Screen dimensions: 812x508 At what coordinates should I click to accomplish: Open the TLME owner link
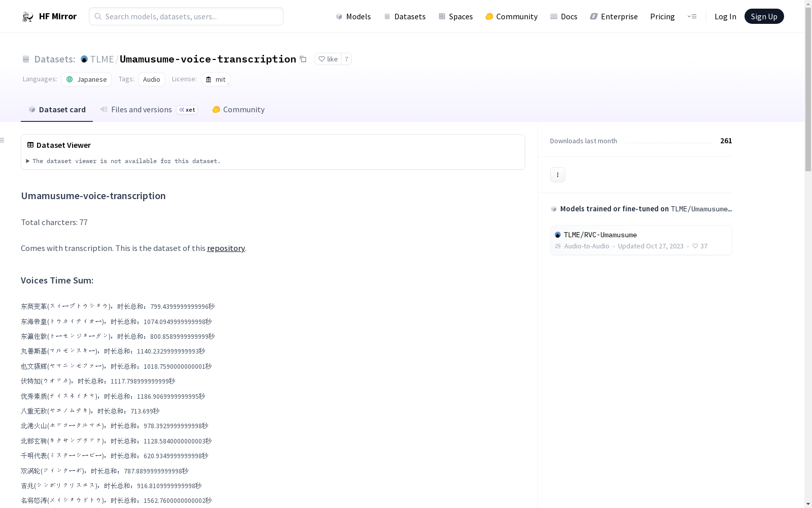[x=102, y=59]
